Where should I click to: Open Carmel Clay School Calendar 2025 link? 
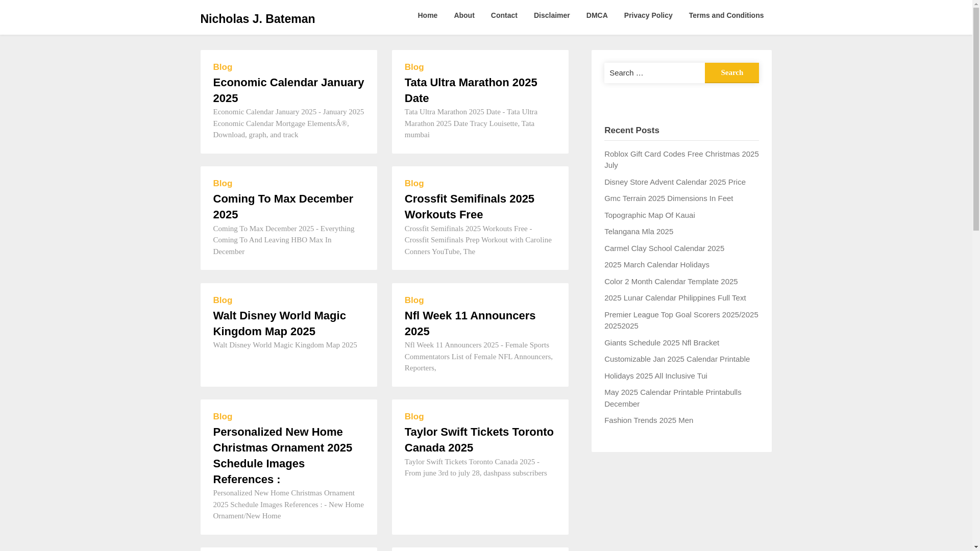(x=664, y=248)
